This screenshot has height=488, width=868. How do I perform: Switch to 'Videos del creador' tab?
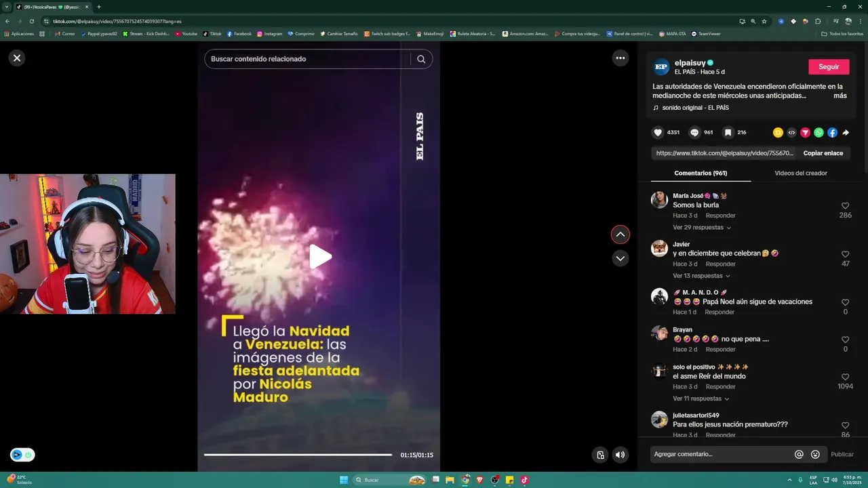[800, 173]
